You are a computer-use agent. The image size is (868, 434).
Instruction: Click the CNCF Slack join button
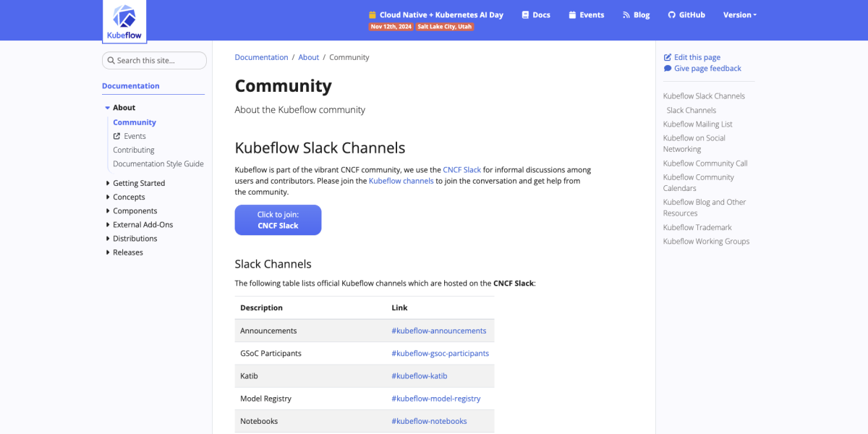click(278, 219)
